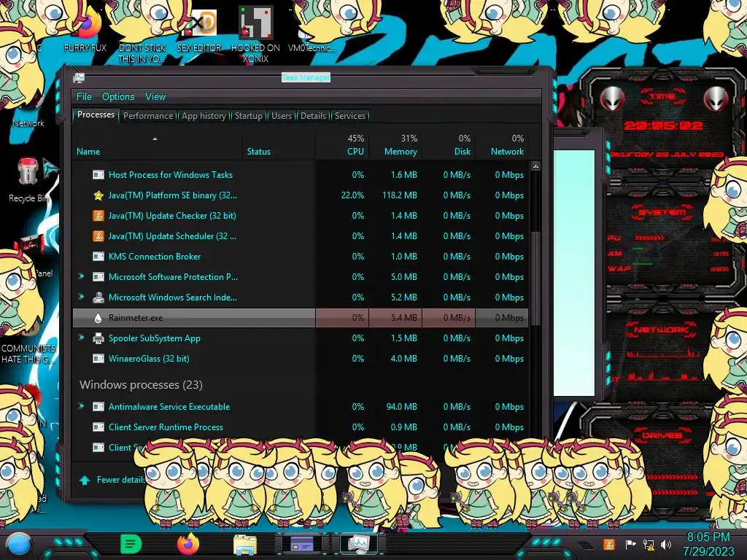Click the Spooler SubSystem App printer icon
Screen dimensions: 747x560
click(x=98, y=338)
